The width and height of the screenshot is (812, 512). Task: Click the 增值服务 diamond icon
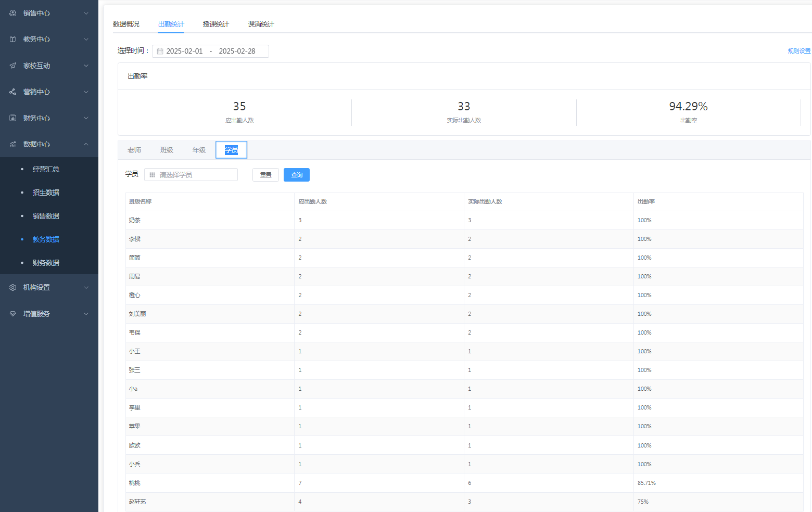pos(13,314)
